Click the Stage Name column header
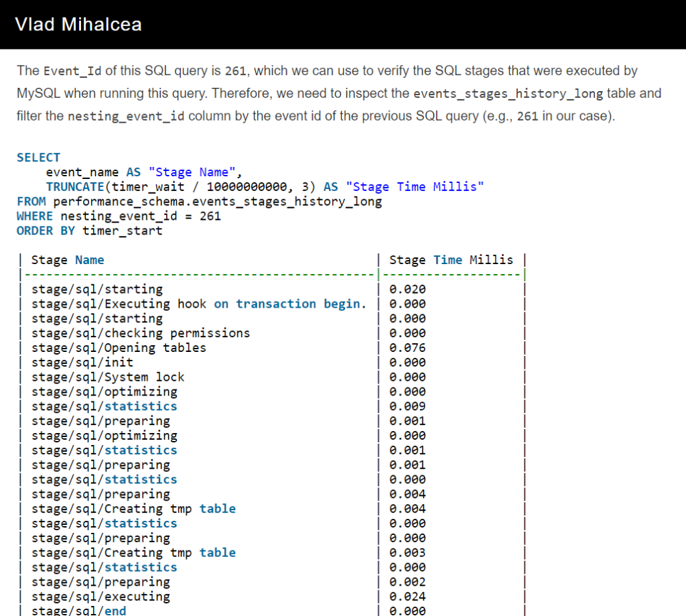Screen dimensions: 686x616 [x=68, y=260]
